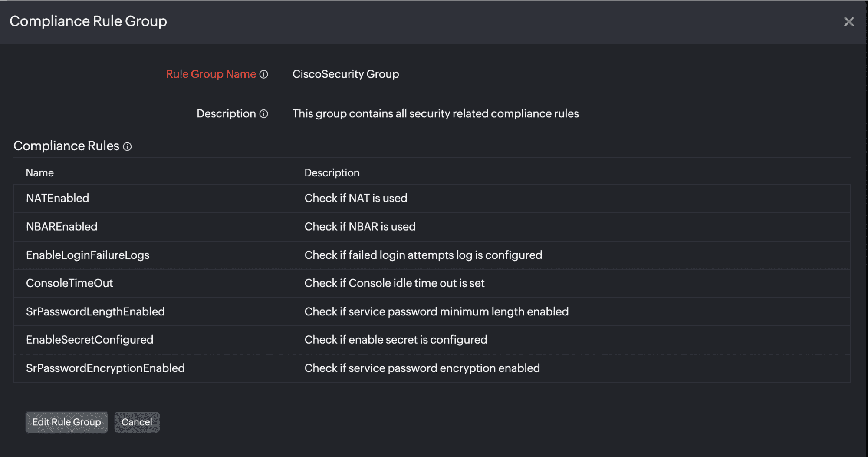Click 'Check if Console idle time out' description
The image size is (868, 457).
[x=395, y=283]
